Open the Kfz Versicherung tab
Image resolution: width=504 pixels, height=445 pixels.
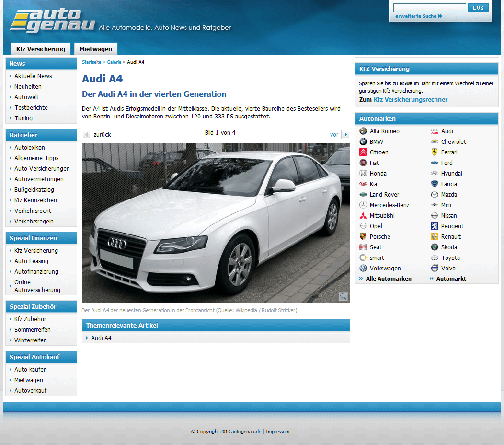pyautogui.click(x=41, y=49)
